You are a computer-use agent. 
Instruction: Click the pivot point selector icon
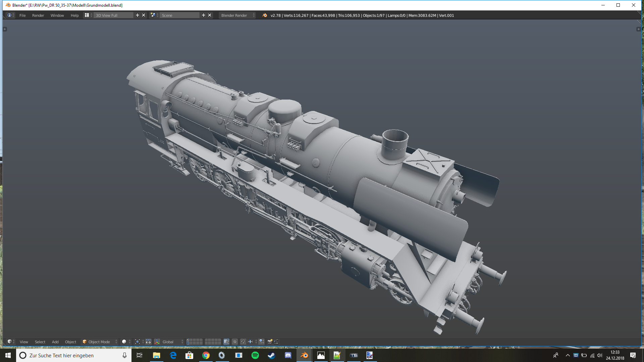(138, 342)
